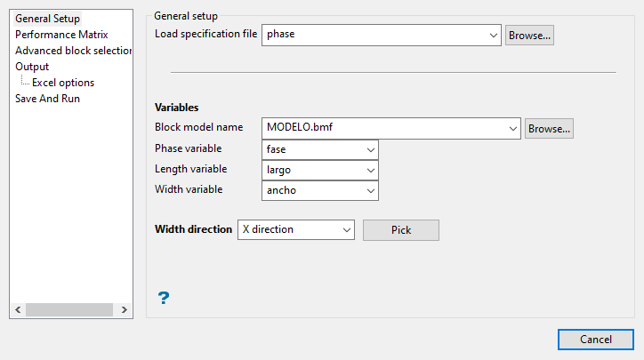The image size is (644, 360).
Task: Browse for block model file
Action: [549, 129]
